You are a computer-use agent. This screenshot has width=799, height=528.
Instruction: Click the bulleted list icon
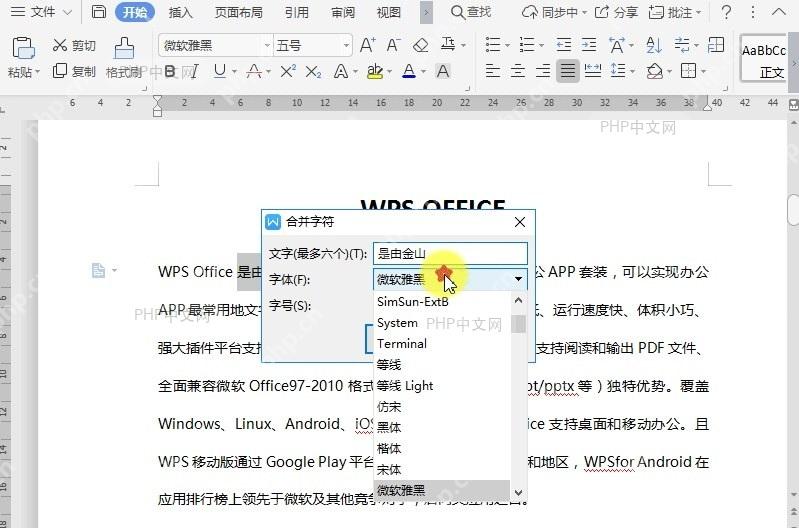pyautogui.click(x=493, y=45)
